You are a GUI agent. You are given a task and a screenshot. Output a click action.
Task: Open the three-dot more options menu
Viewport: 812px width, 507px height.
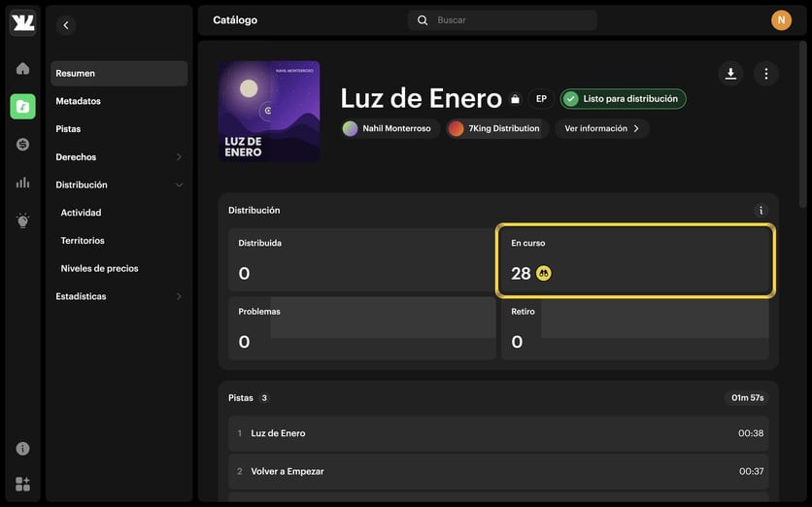point(766,74)
